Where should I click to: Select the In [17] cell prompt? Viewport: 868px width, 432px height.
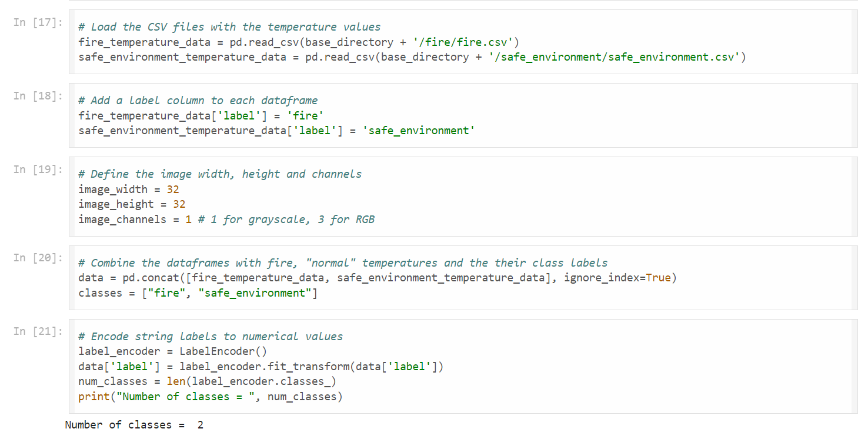38,22
